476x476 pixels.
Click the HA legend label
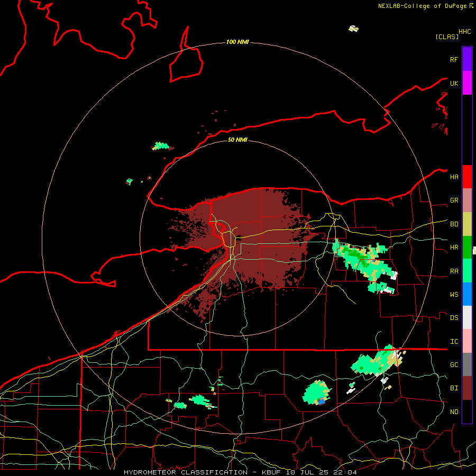click(454, 177)
